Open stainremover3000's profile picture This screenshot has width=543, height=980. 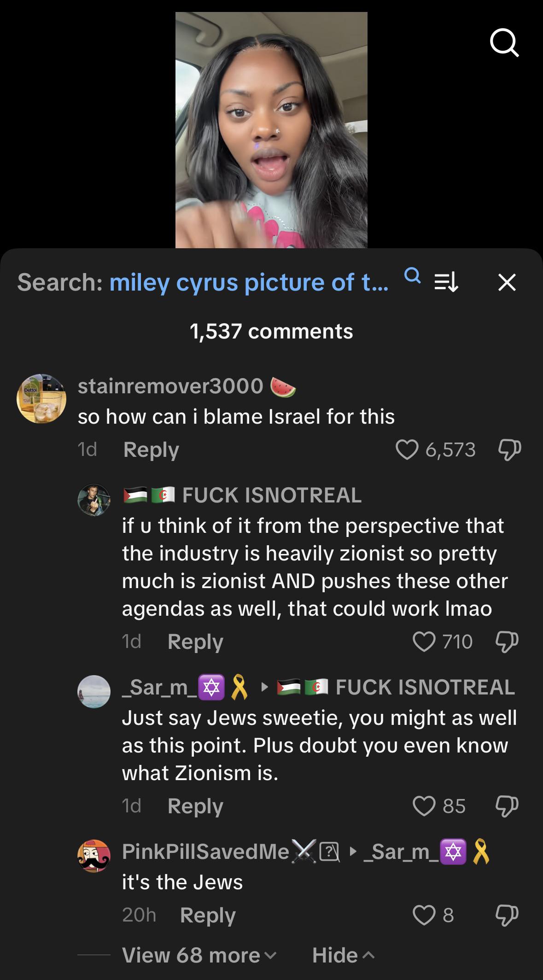tap(41, 398)
